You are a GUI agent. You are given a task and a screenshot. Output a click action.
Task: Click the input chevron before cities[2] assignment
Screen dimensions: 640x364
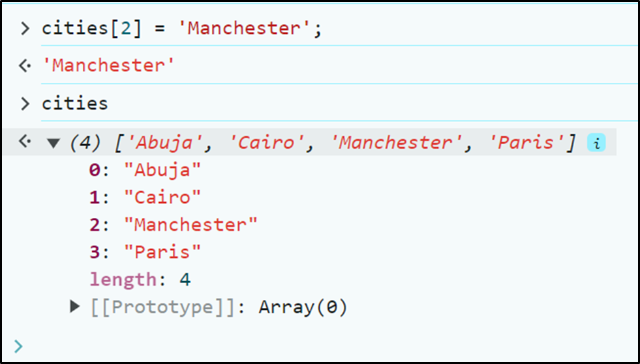pos(25,29)
